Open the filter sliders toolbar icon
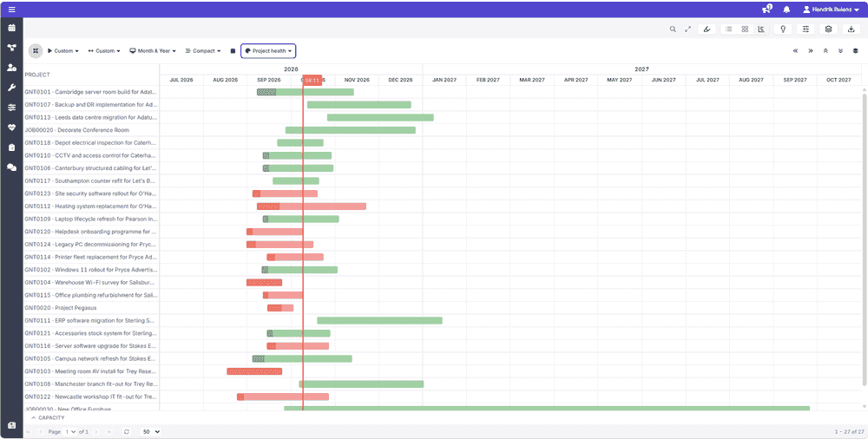This screenshot has width=868, height=439. tap(806, 29)
